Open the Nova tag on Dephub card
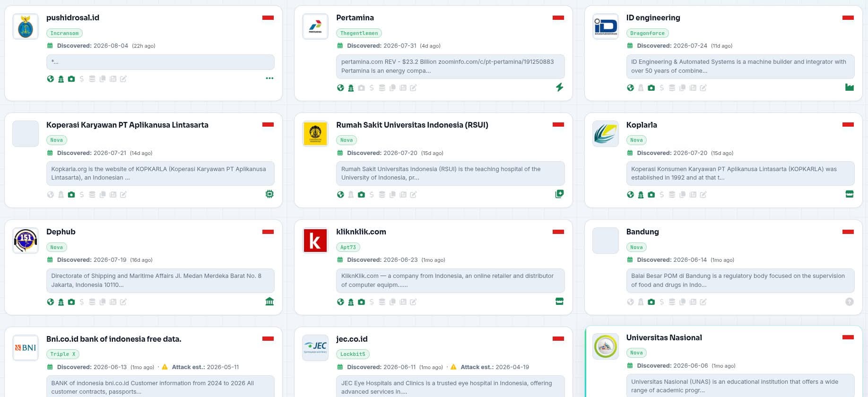868x397 pixels. click(57, 247)
